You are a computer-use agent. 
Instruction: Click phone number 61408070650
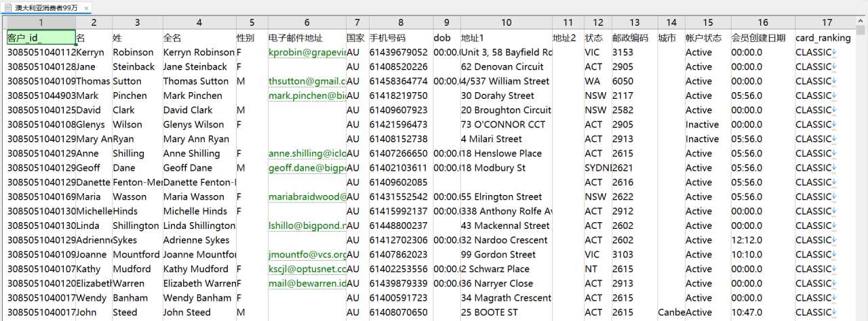[401, 312]
